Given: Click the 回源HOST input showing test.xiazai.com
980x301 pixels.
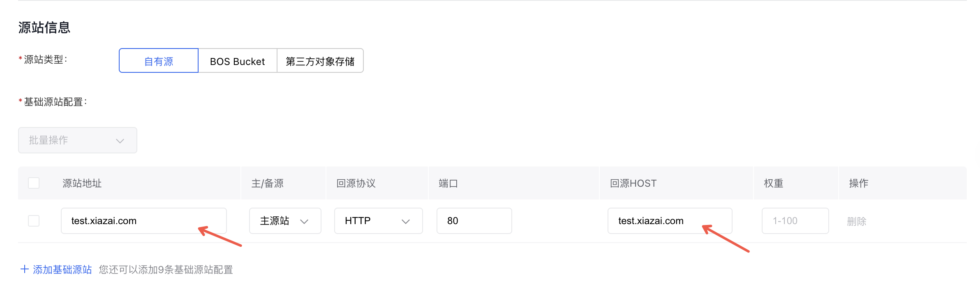Looking at the screenshot, I should [670, 221].
